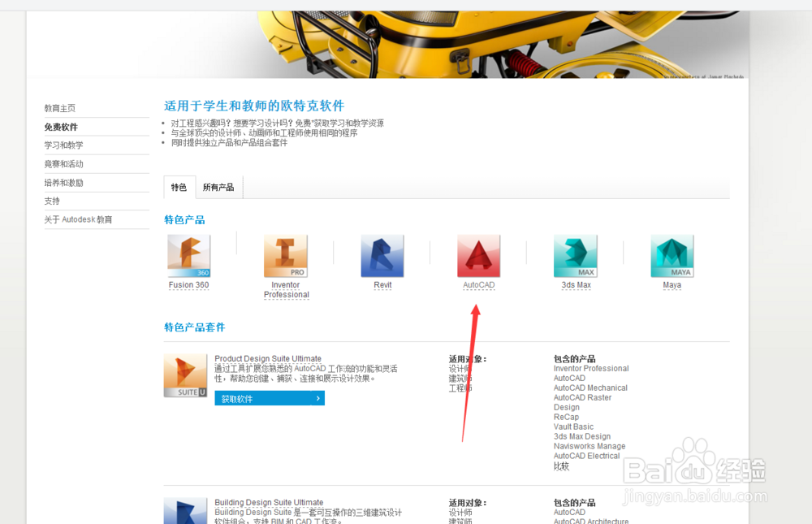This screenshot has height=524, width=812.
Task: Click the yellow vehicle banner image
Action: click(x=387, y=45)
